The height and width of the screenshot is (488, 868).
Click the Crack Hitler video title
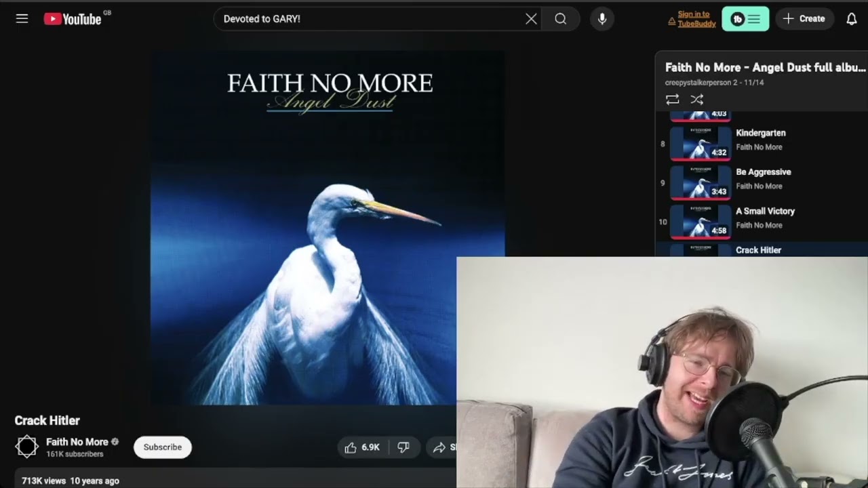tap(47, 421)
